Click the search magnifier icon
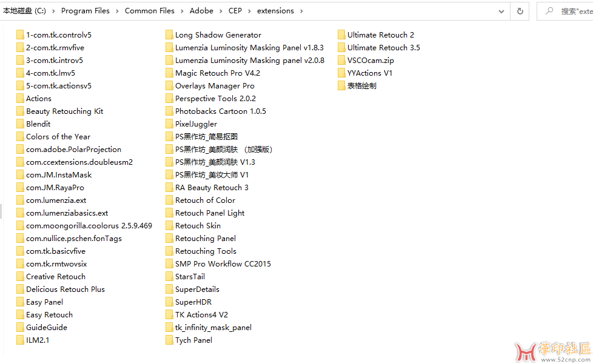The height and width of the screenshot is (364, 593). click(x=549, y=12)
